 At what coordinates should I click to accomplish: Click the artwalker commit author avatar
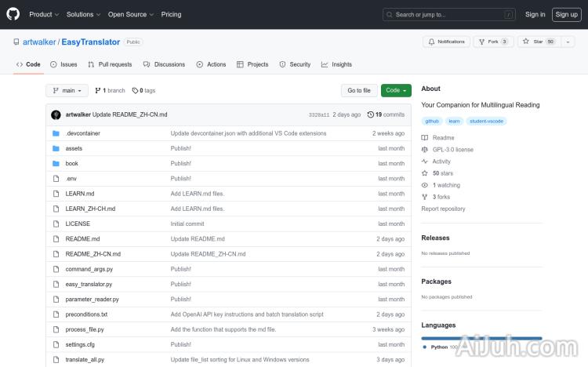pyautogui.click(x=56, y=114)
